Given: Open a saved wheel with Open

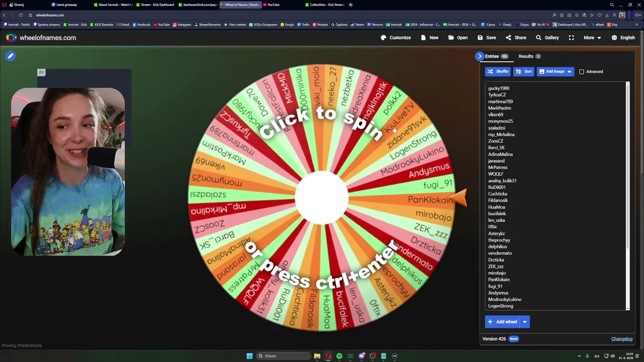Looking at the screenshot, I should point(458,38).
